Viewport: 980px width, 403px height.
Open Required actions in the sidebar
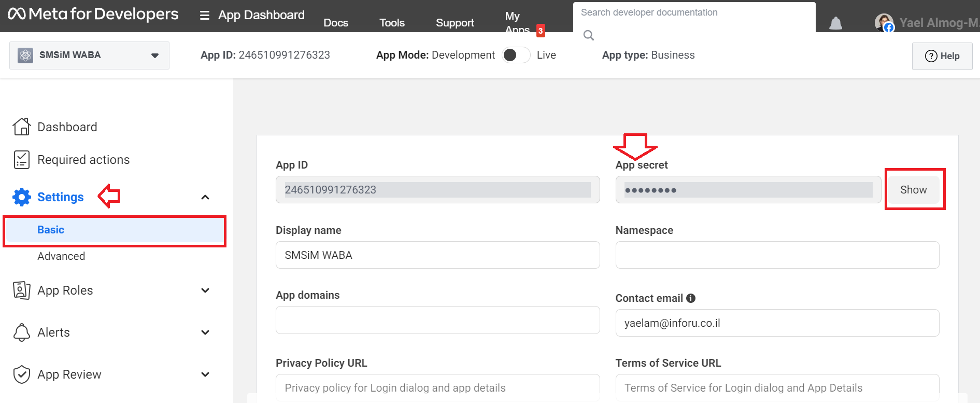coord(83,160)
